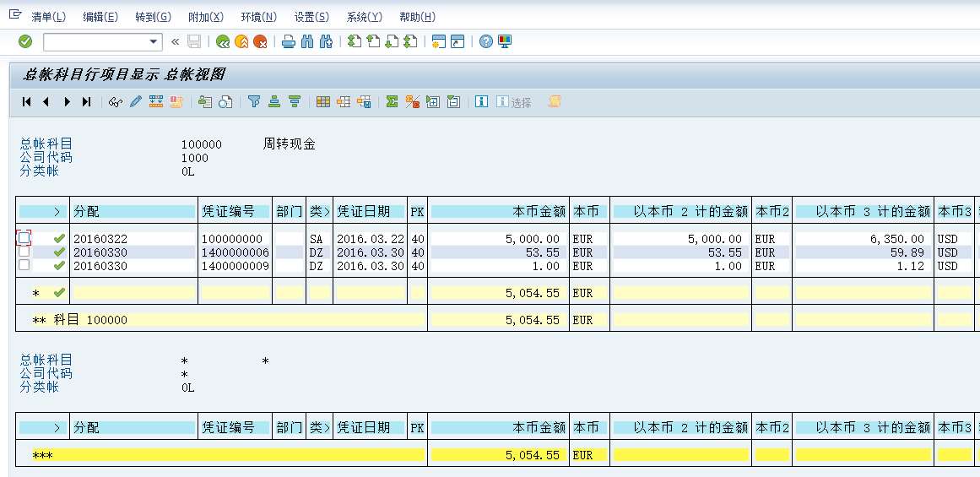Click the Collapse subtotal level icon
Screen dimensions: 980x477
click(x=454, y=102)
